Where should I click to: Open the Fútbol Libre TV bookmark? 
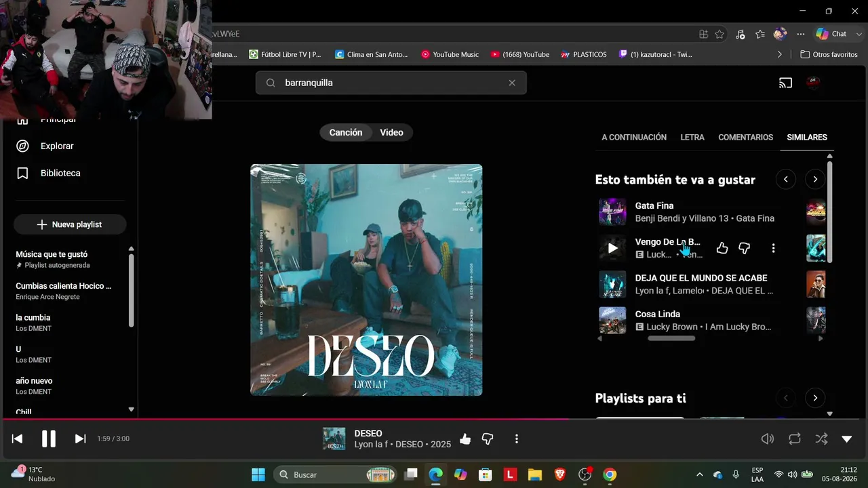click(285, 54)
